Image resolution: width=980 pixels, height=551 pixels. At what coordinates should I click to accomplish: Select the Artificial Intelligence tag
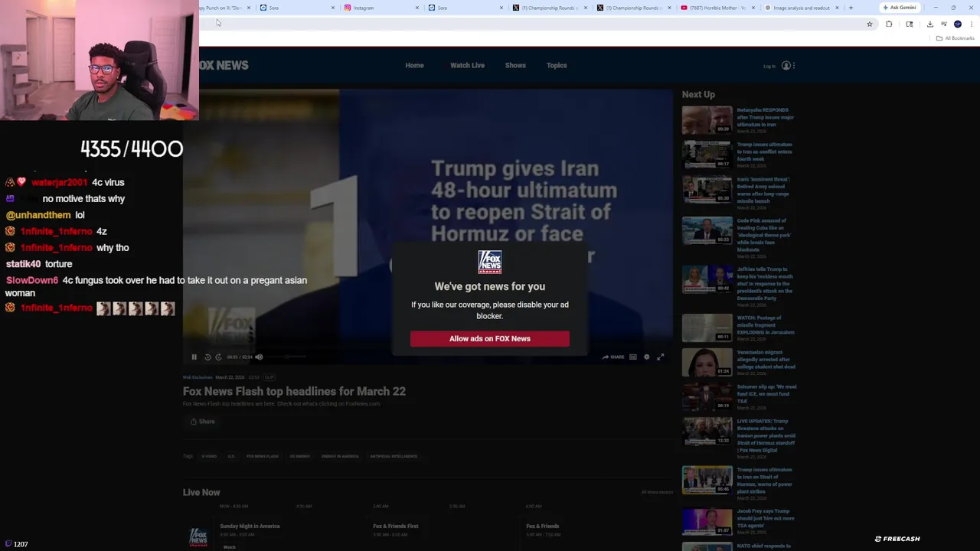pos(394,456)
